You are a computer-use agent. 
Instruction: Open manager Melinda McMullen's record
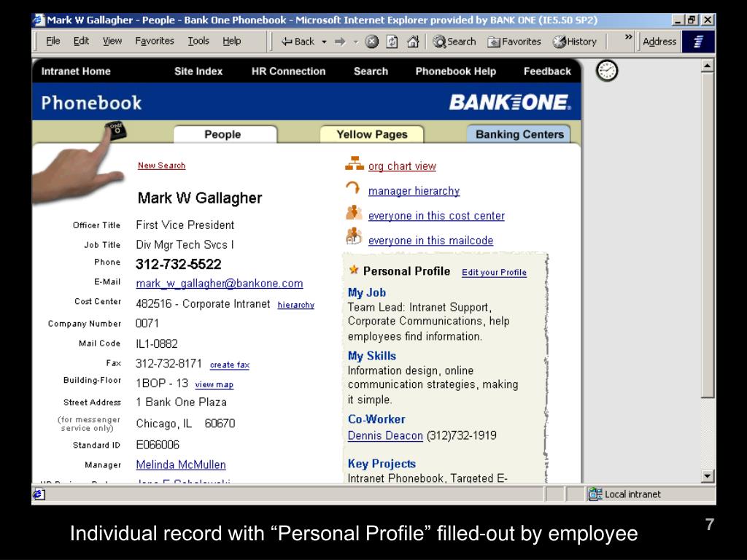(x=181, y=464)
